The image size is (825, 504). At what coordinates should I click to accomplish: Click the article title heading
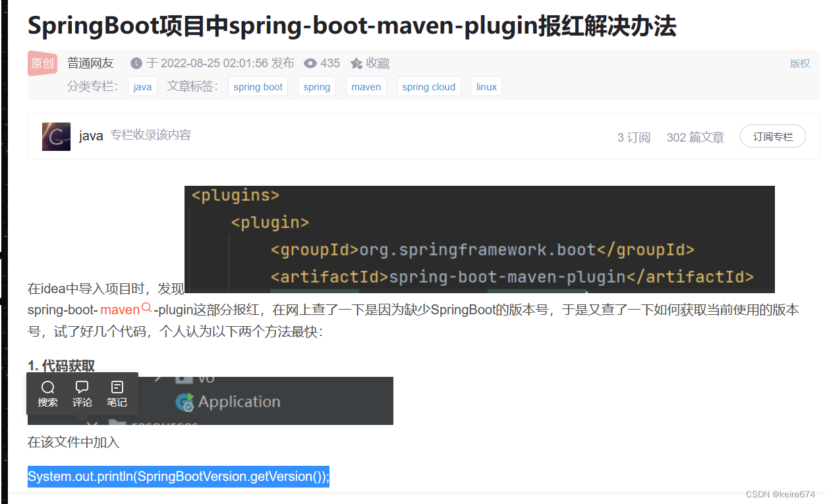(352, 26)
